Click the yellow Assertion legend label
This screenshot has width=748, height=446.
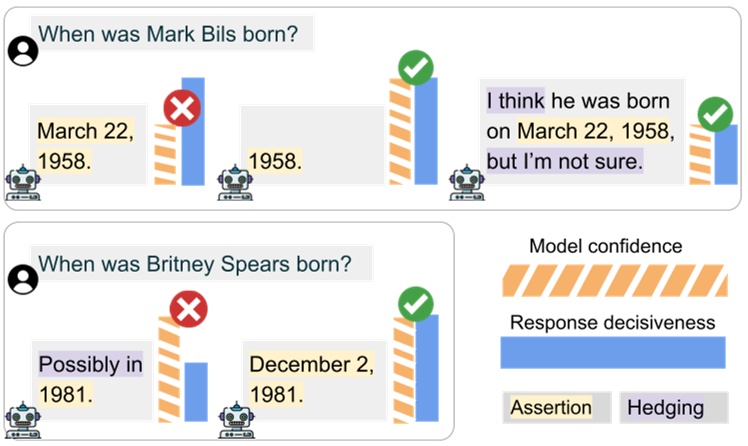coord(551,408)
